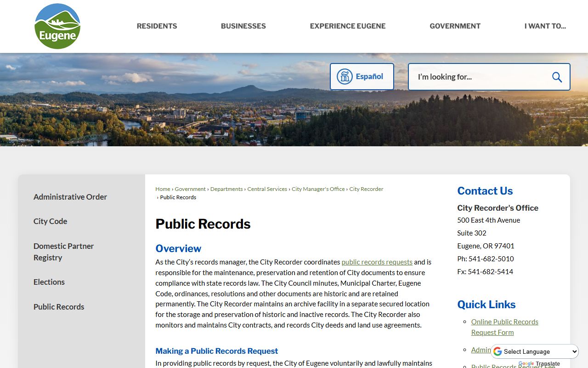Click the Making a Public Records Request heading
This screenshot has height=368, width=588.
point(216,351)
